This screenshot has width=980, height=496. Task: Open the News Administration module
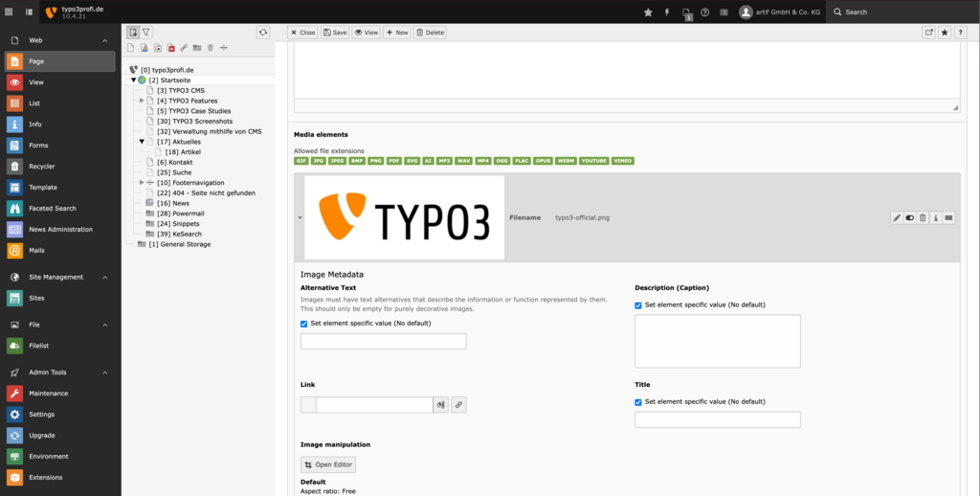60,230
